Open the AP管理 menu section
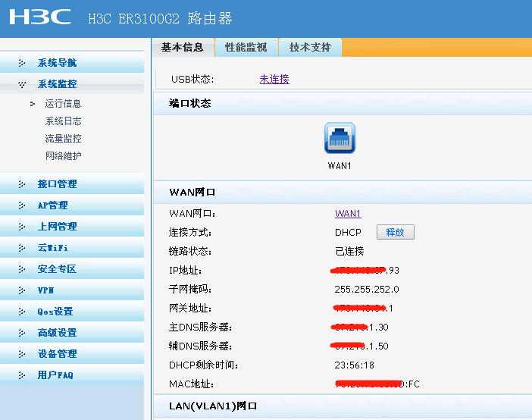The width and height of the screenshot is (532, 420). coord(72,205)
